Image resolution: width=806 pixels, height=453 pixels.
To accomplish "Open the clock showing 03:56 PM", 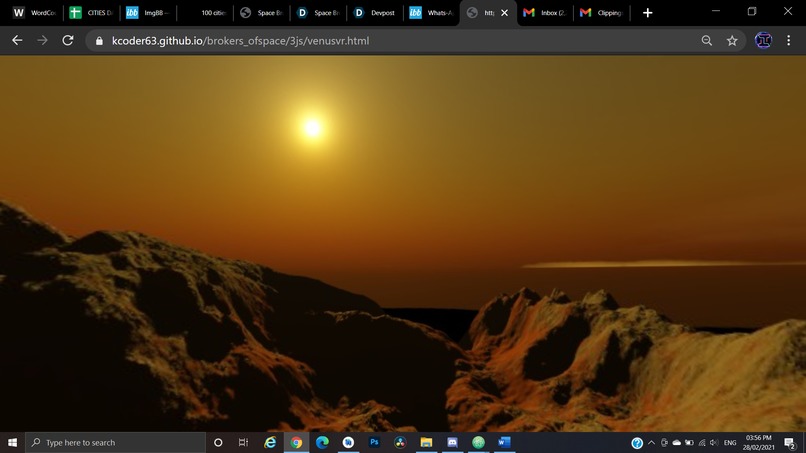I will (x=758, y=443).
